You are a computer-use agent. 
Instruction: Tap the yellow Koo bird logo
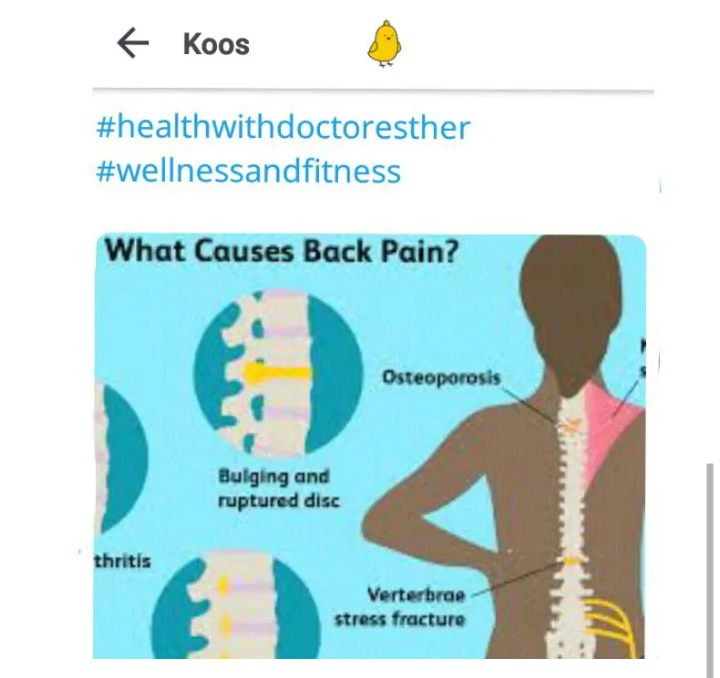tap(384, 44)
